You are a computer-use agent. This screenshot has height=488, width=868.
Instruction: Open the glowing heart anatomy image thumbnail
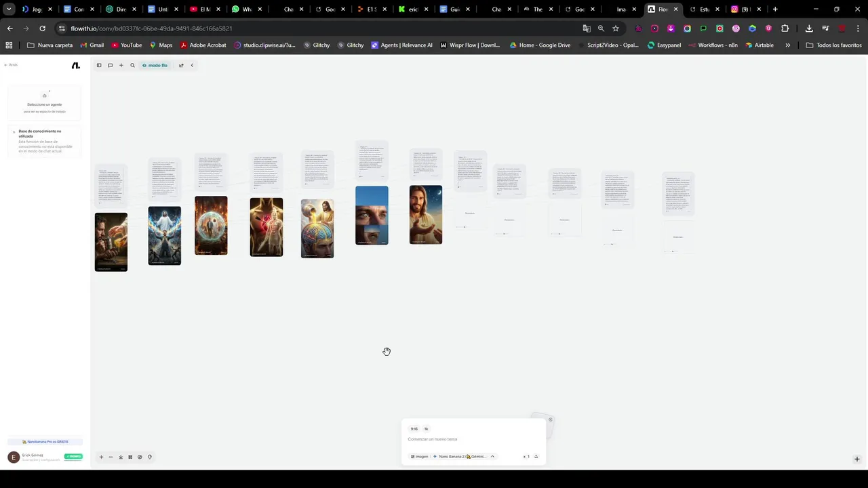point(267,227)
